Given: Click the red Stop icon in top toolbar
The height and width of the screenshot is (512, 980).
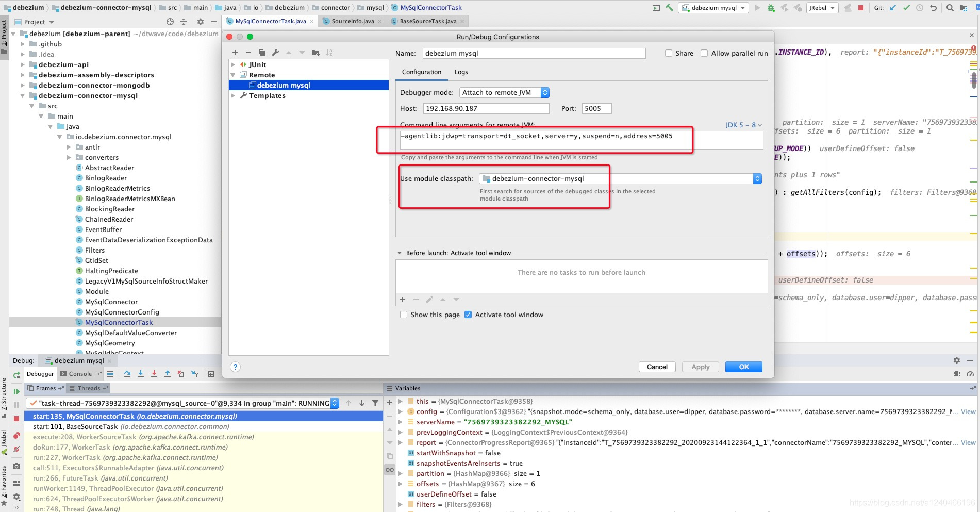Looking at the screenshot, I should (860, 8).
